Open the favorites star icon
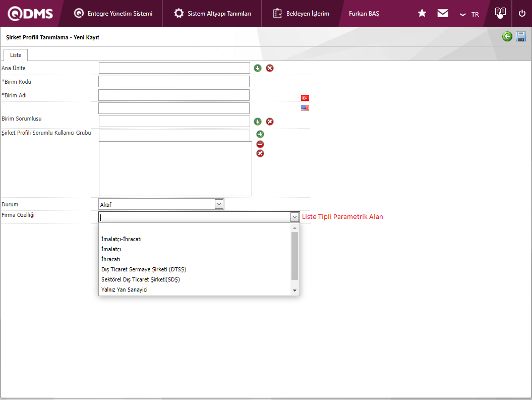The width and height of the screenshot is (532, 400). tap(422, 14)
